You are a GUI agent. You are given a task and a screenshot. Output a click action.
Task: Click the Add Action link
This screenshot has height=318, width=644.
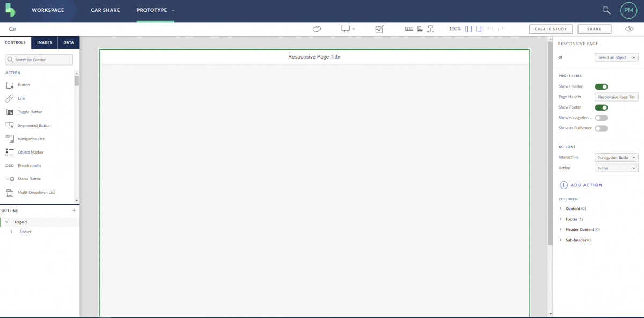click(x=581, y=185)
